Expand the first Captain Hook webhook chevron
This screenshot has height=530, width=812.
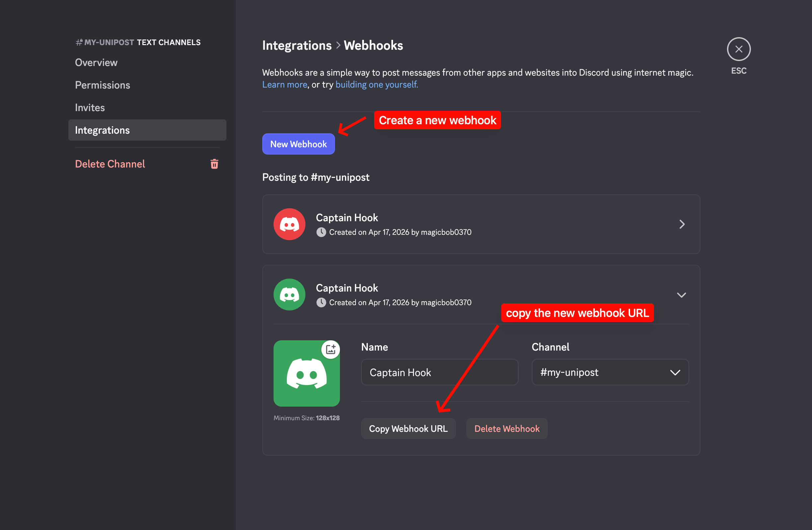click(682, 224)
